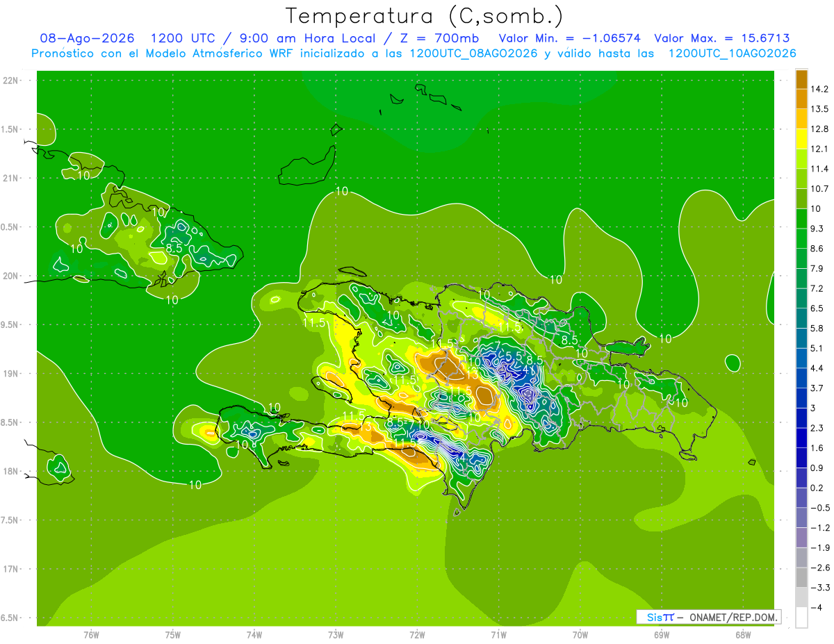Image resolution: width=834 pixels, height=644 pixels.
Task: Click the '71W' longitude axis label
Action: click(x=498, y=634)
